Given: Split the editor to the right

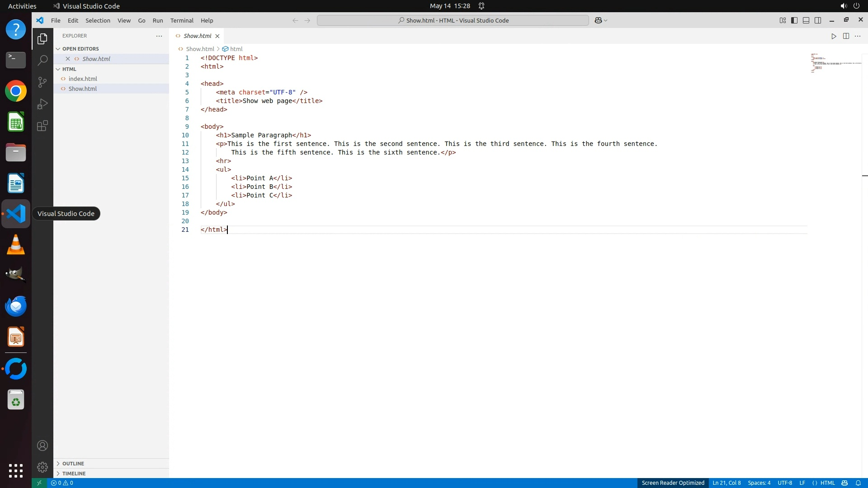Looking at the screenshot, I should coord(846,36).
